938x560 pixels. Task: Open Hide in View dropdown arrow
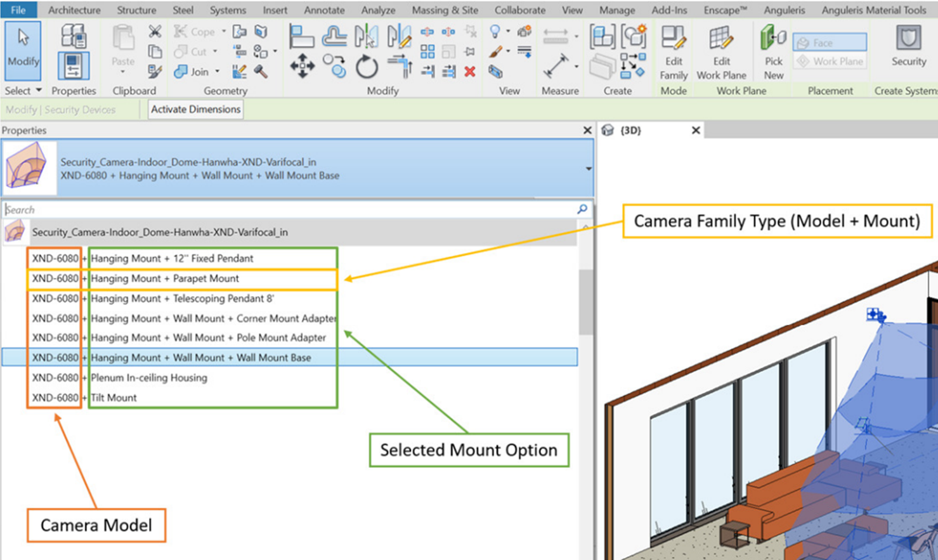(x=507, y=31)
